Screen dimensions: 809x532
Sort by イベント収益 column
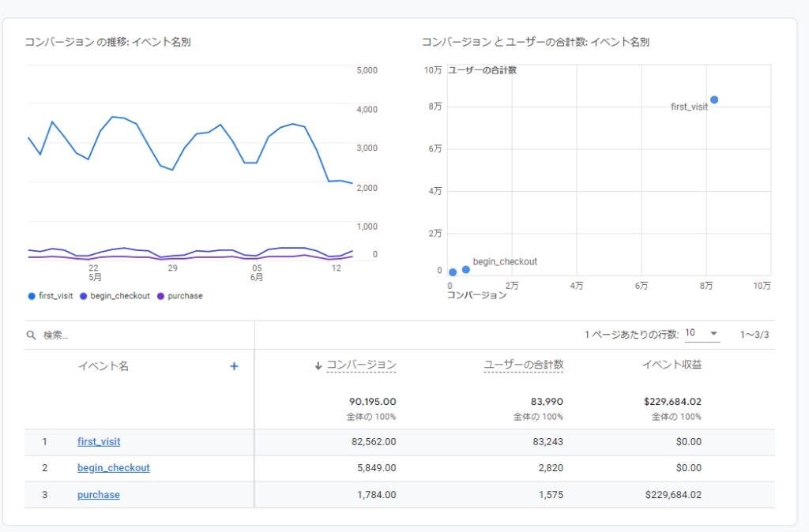click(x=672, y=365)
